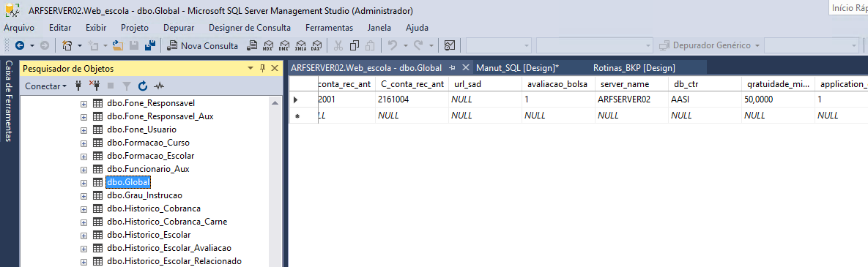Select dbo.Historico_Cobranca in tree
Image resolution: width=868 pixels, height=267 pixels.
coord(153,208)
